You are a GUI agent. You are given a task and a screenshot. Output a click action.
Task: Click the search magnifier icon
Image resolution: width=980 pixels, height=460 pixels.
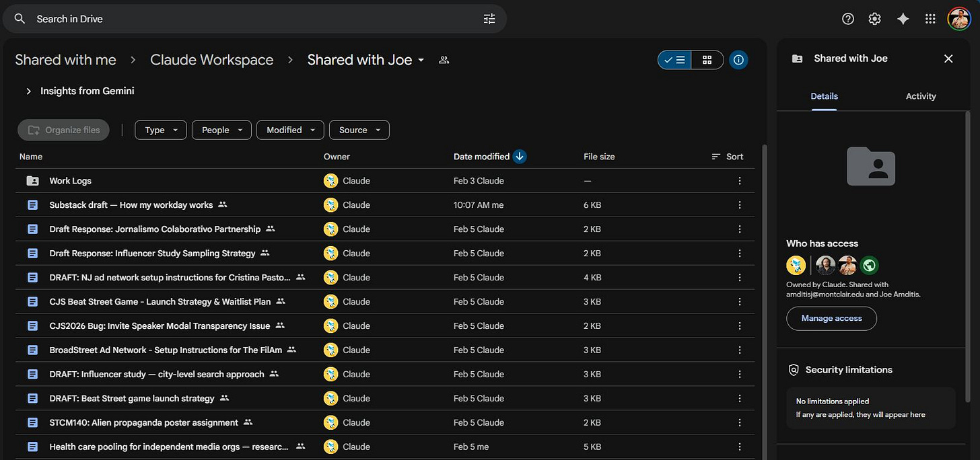pyautogui.click(x=20, y=19)
